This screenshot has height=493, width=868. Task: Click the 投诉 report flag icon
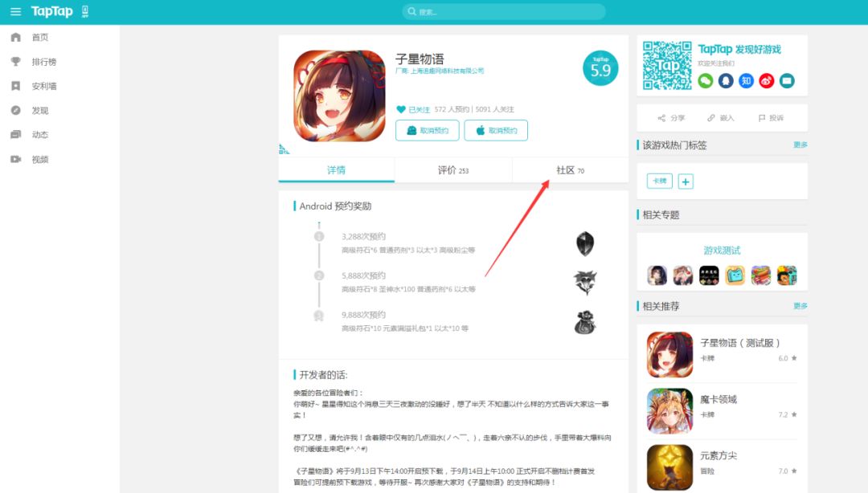(763, 117)
